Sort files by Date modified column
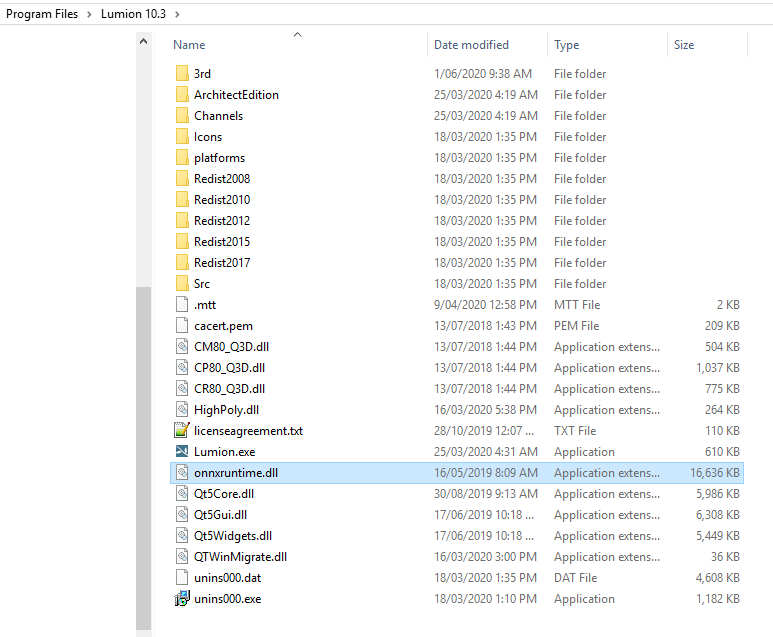 click(471, 45)
